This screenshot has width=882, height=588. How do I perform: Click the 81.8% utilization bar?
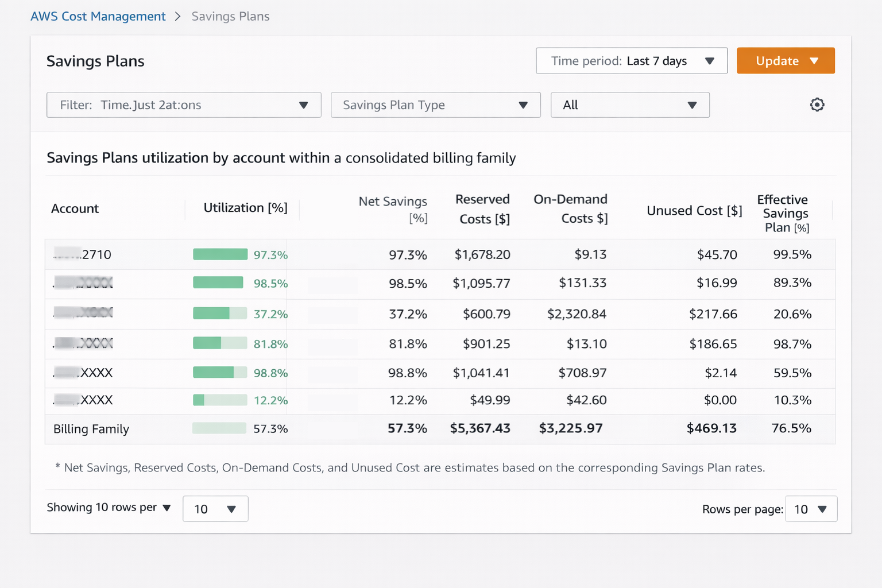[220, 343]
